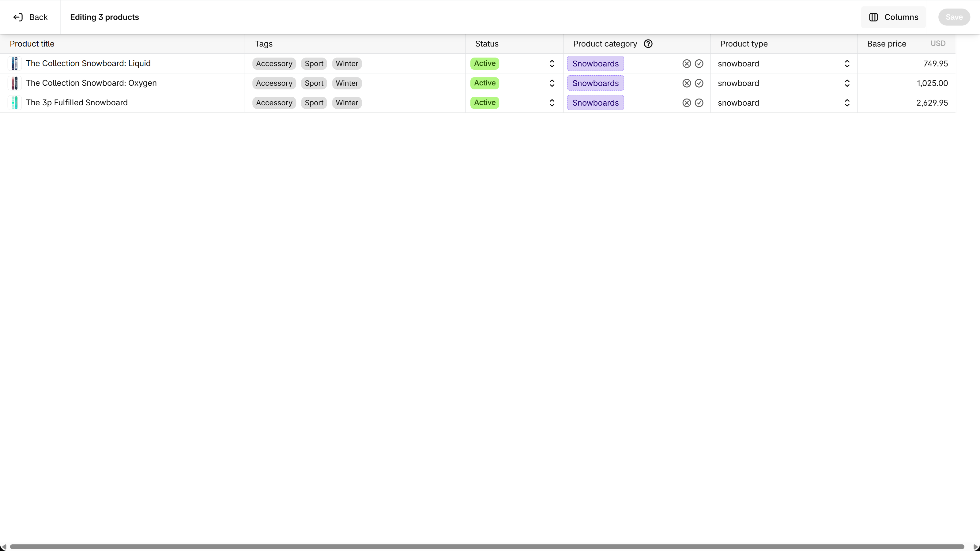Viewport: 980px width, 551px height.
Task: Click the Oxygen snowboard thumbnail image
Action: click(x=14, y=83)
